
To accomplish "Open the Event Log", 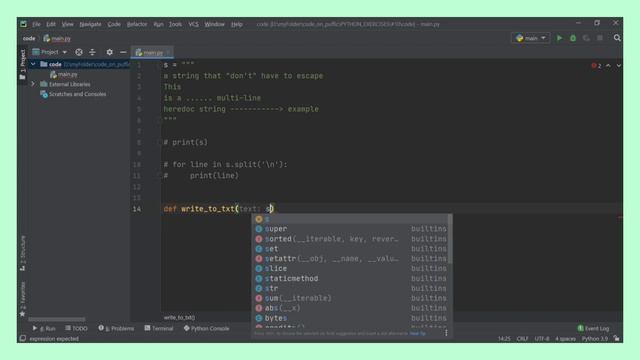I will 593,328.
